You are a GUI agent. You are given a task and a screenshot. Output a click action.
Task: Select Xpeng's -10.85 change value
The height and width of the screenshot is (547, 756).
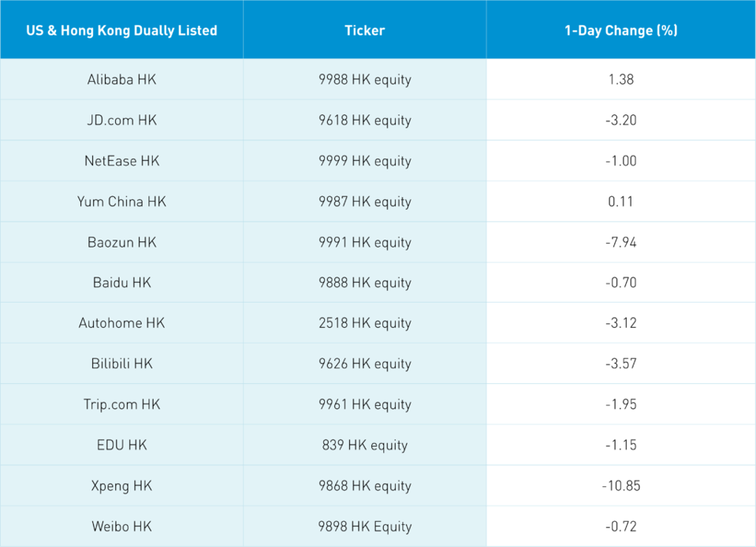point(620,486)
